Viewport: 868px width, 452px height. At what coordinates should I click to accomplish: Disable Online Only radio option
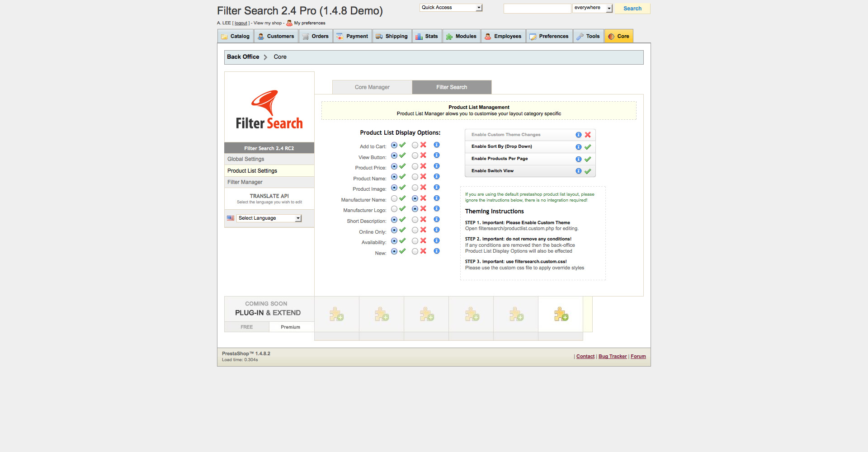415,230
